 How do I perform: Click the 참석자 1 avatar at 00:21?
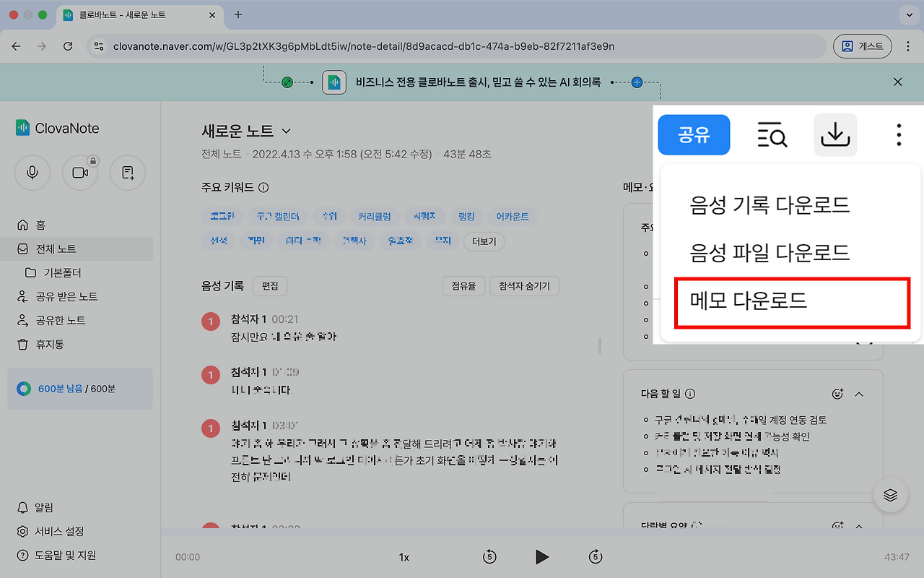coord(211,322)
